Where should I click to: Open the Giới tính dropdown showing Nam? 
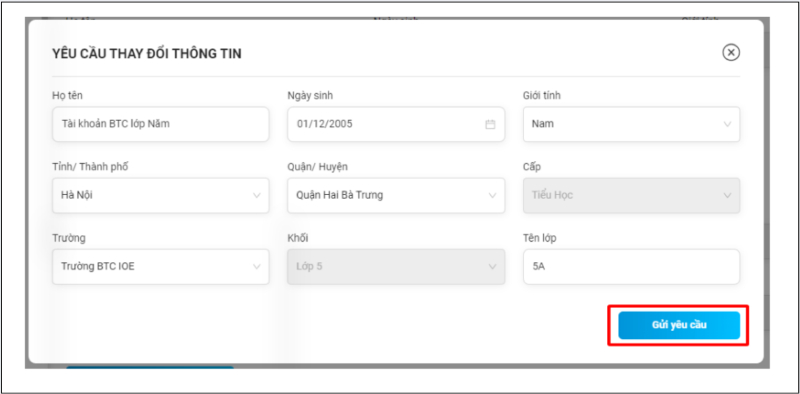point(631,124)
